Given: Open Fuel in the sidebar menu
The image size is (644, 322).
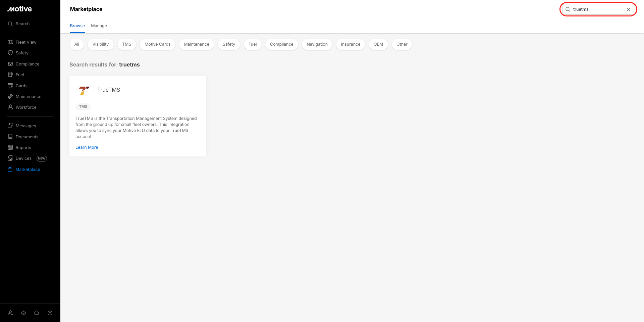Looking at the screenshot, I should coord(20,75).
